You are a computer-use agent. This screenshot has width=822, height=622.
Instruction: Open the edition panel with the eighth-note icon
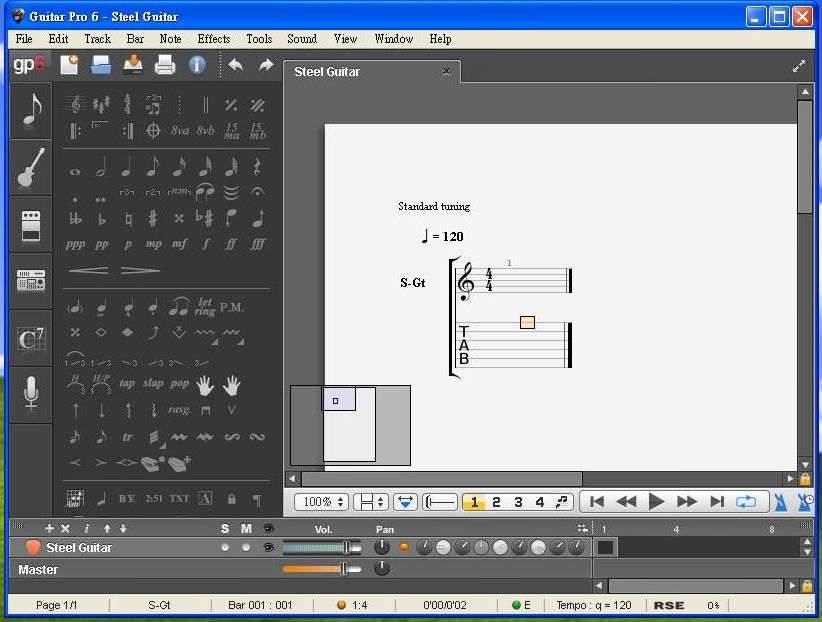(x=30, y=111)
